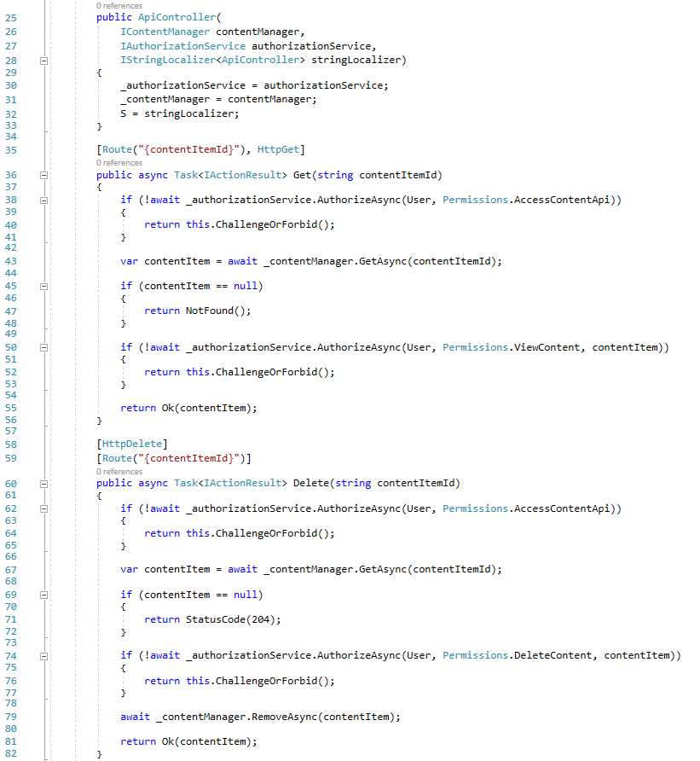The image size is (700, 761).
Task: Click StatusCode(204) on line 71
Action: click(230, 619)
